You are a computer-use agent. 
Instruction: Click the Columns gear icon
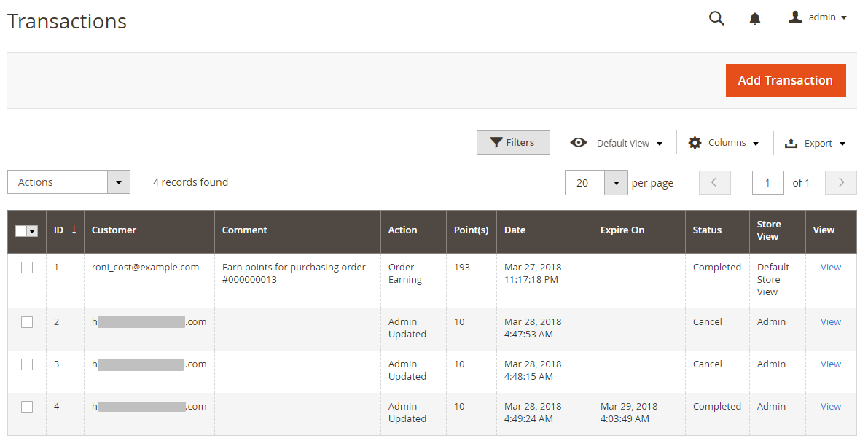695,143
